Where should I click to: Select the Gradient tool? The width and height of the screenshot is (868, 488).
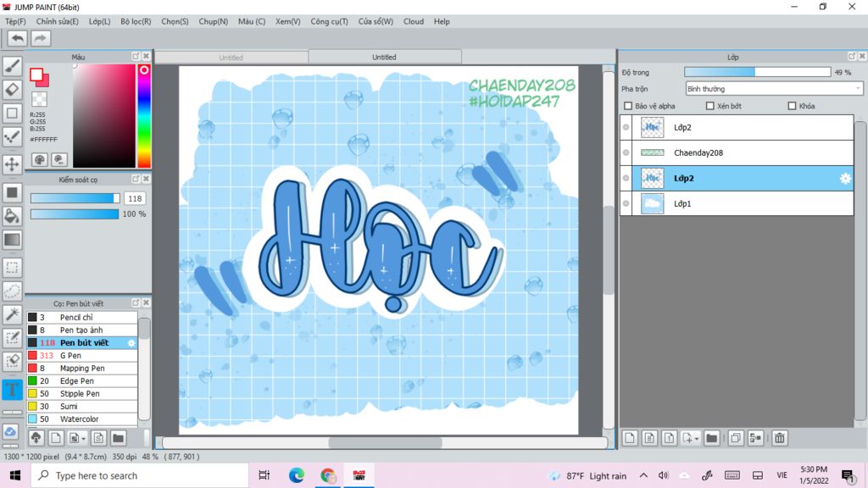(12, 240)
